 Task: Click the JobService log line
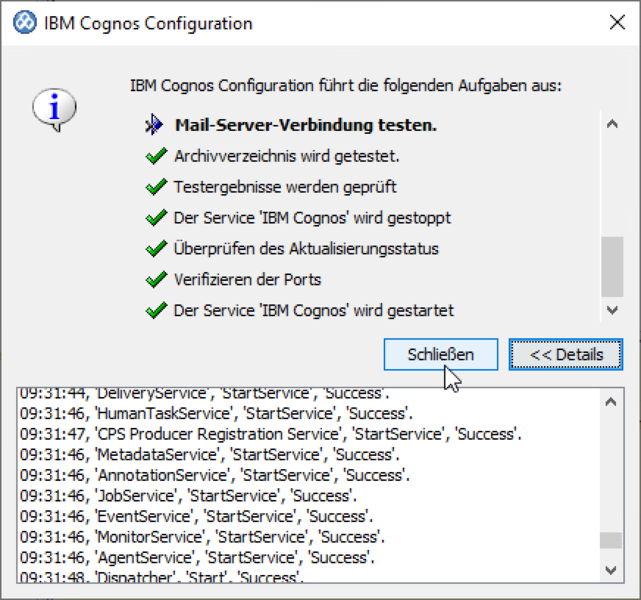tap(188, 496)
